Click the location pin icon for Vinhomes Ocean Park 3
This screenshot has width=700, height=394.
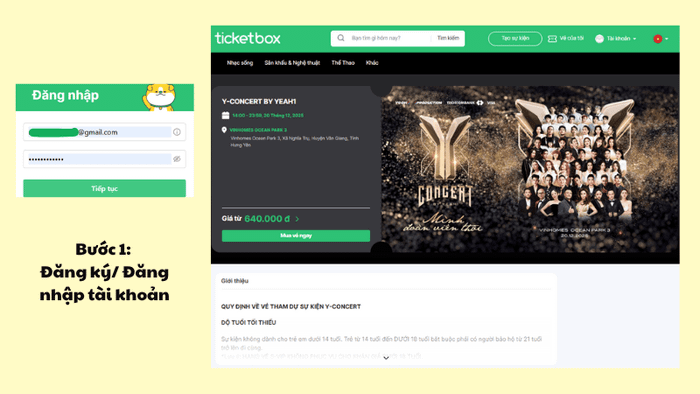coord(224,130)
